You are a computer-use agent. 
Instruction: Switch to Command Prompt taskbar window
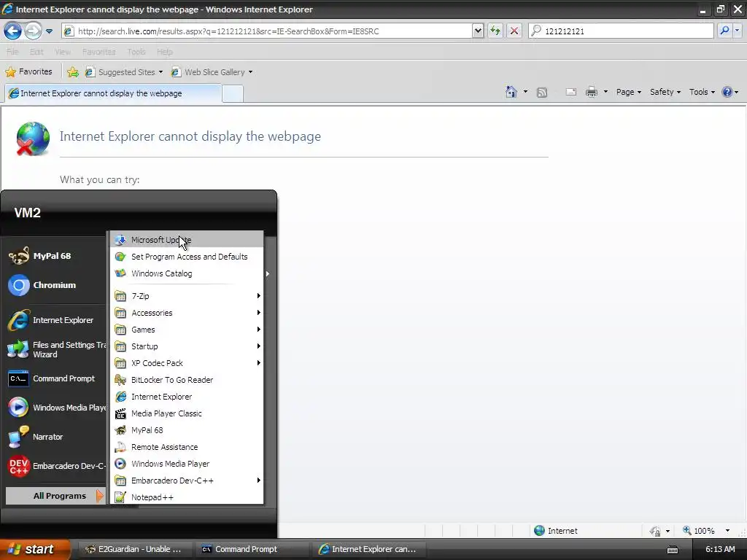[x=251, y=549]
